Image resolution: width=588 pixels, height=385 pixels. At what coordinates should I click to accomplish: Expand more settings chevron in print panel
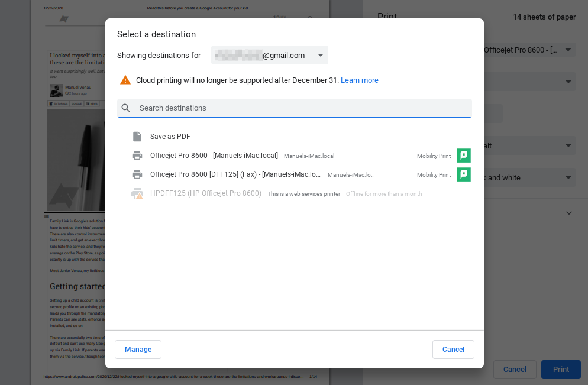pos(569,213)
